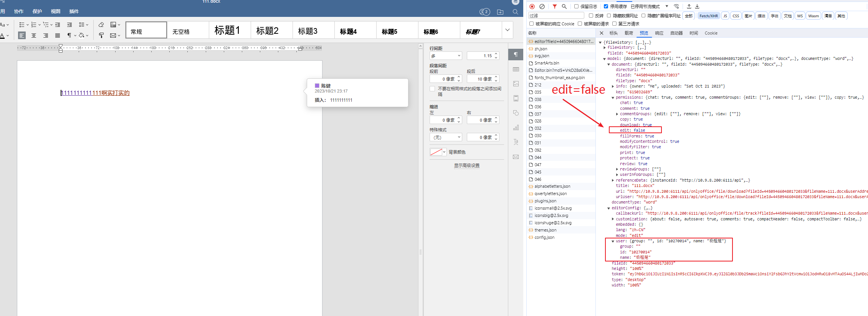Open the line spacing type dropdown 多

click(446, 56)
